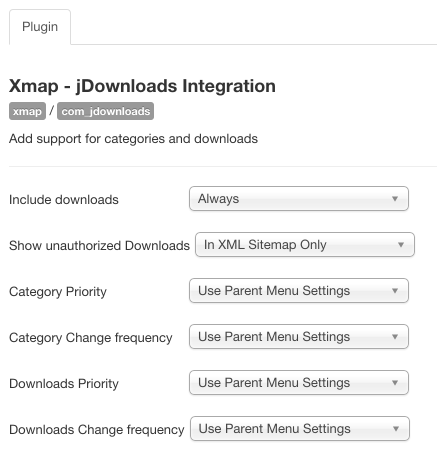Open Downloads Change frequency dropdown

pyautogui.click(x=300, y=429)
